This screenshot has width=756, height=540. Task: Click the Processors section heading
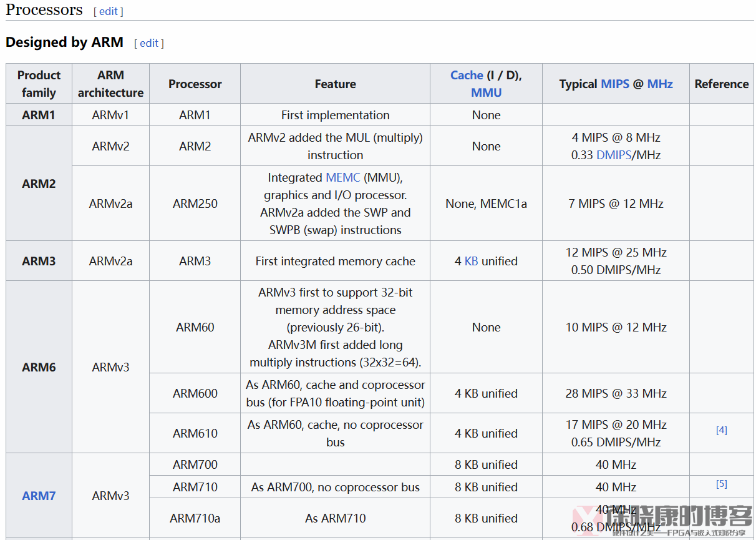[x=44, y=10]
